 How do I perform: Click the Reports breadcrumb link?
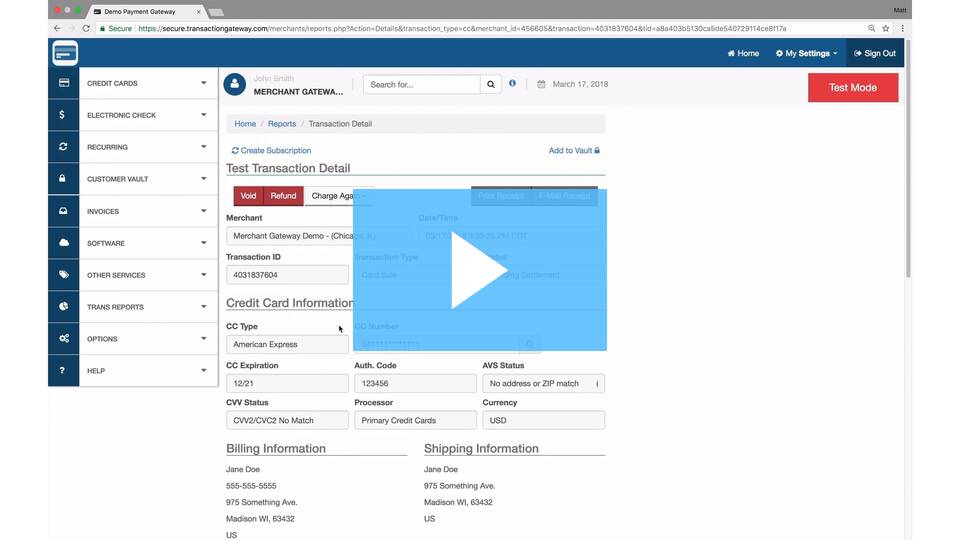click(x=282, y=124)
